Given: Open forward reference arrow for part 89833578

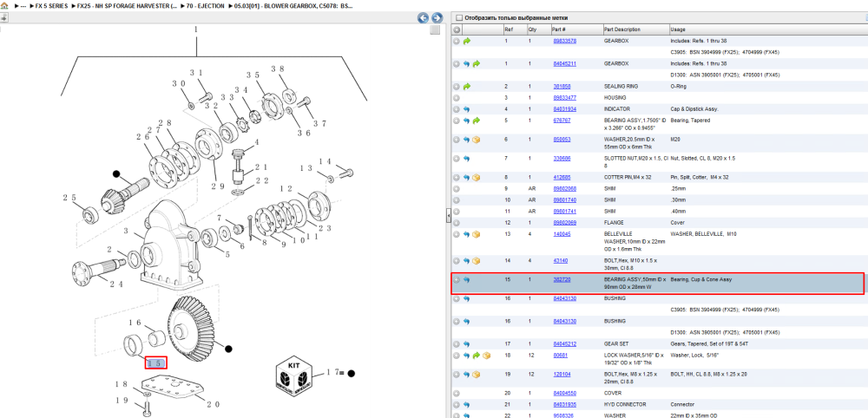Looking at the screenshot, I should (x=467, y=41).
